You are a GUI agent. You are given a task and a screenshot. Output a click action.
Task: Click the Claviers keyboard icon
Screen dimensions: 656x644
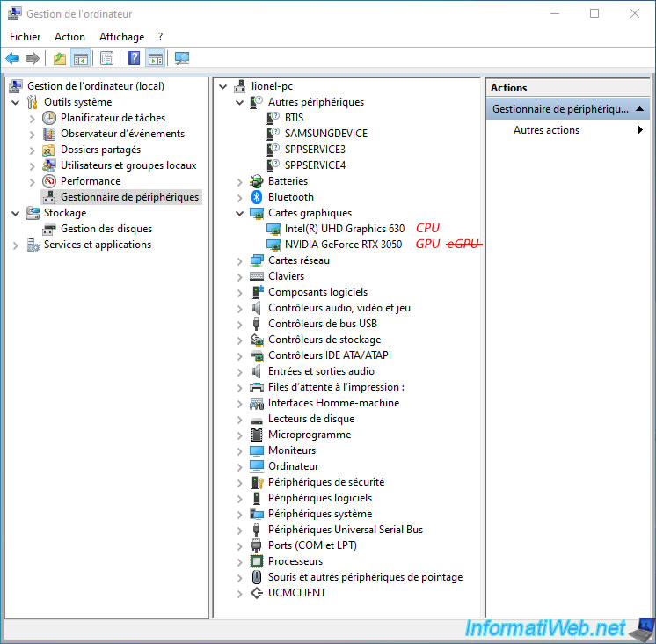(x=257, y=276)
